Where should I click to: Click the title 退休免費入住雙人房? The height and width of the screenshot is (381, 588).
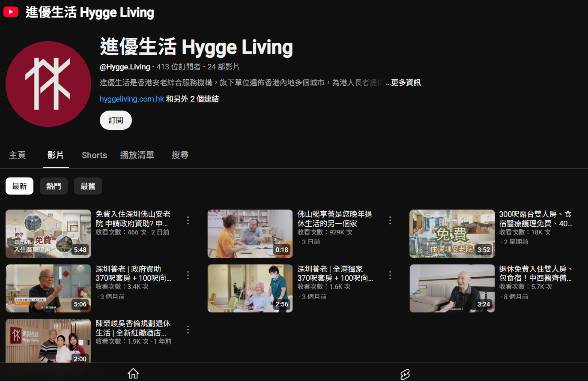click(536, 273)
